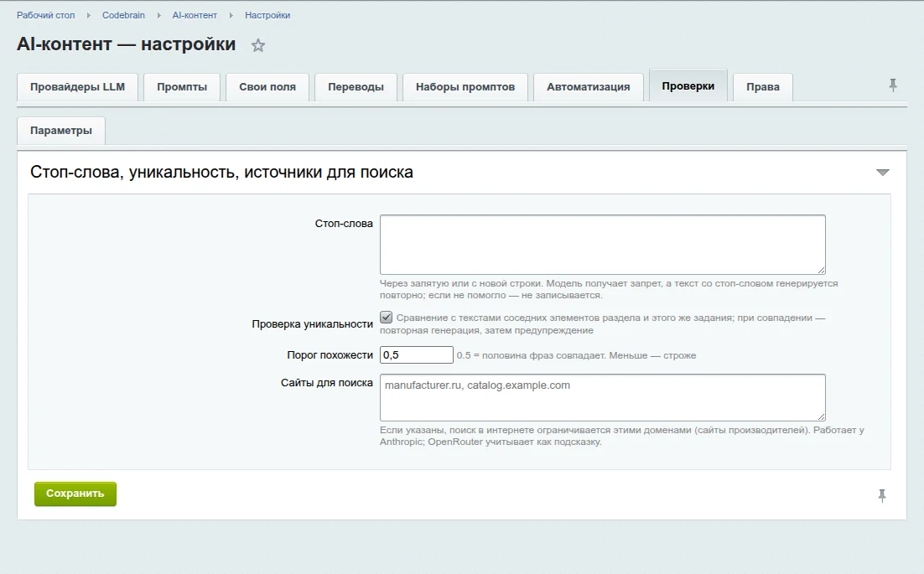The width and height of the screenshot is (924, 574).
Task: Click the hint text starting with Через запятую
Action: (609, 289)
